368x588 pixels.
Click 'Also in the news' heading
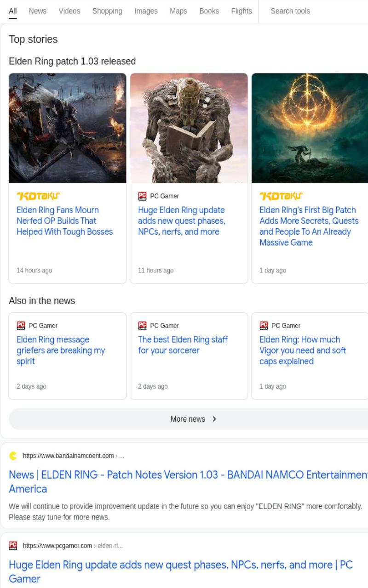[x=42, y=301]
